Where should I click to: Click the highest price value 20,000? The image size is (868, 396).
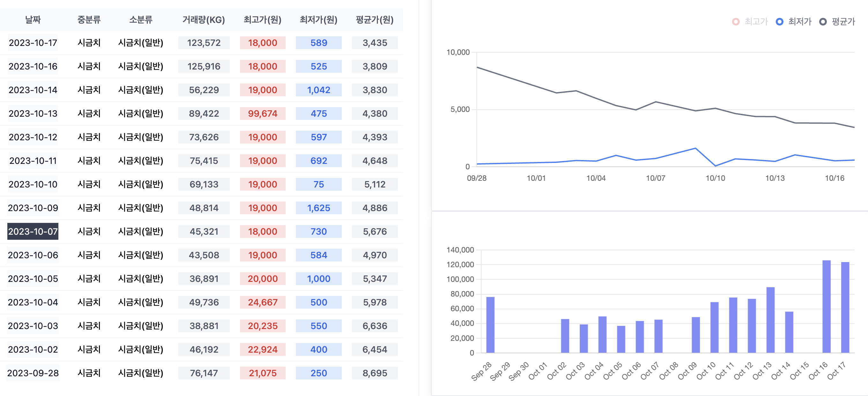[x=263, y=278]
